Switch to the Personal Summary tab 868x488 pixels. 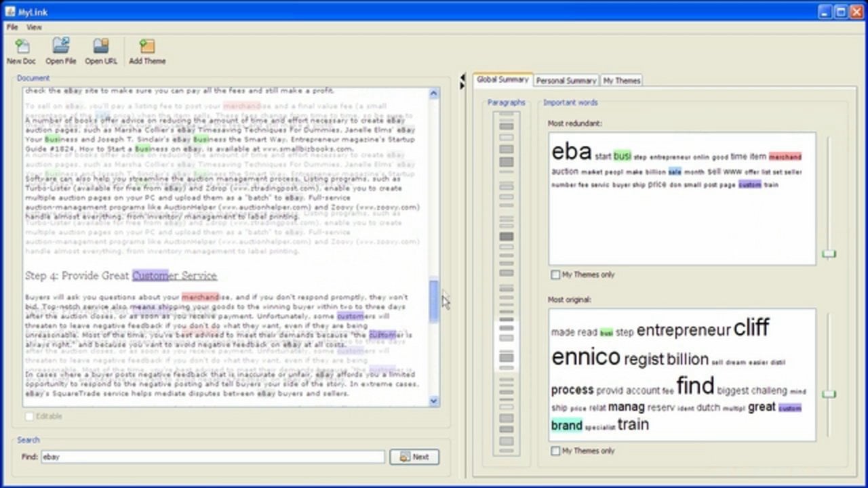point(566,80)
